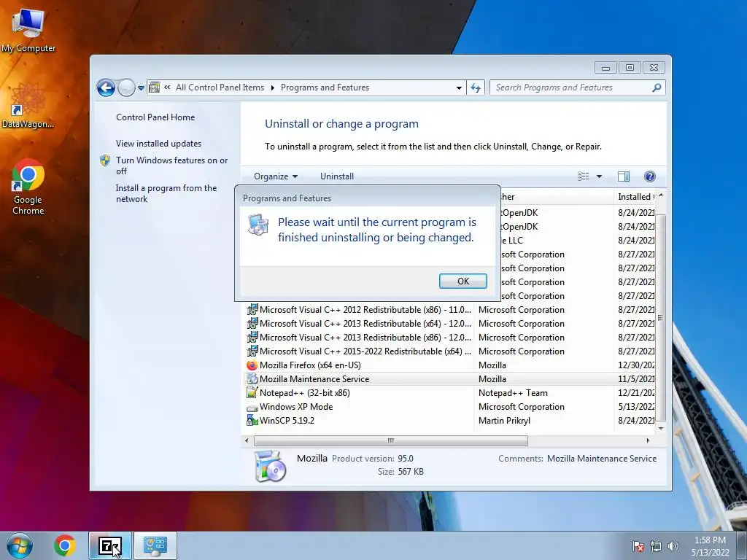Image resolution: width=747 pixels, height=560 pixels.
Task: Click the Back navigation arrow
Action: tap(106, 87)
